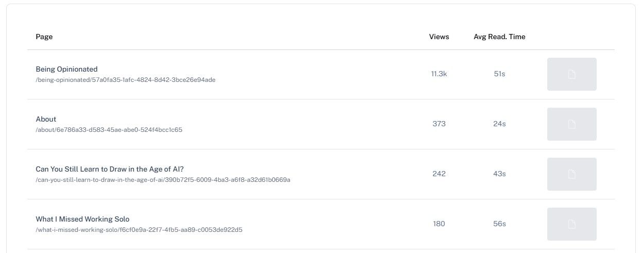Image resolution: width=644 pixels, height=253 pixels.
Task: Click the /being-opinionated URL path
Action: [x=125, y=80]
